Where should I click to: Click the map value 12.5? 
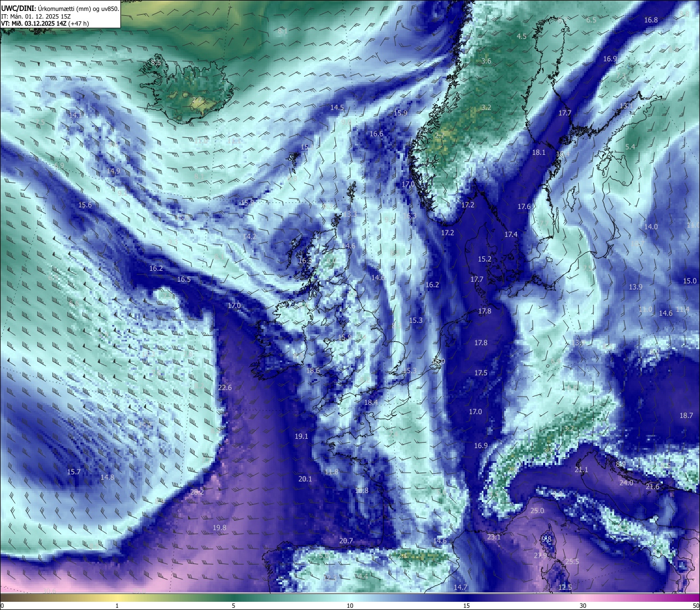pos(565,587)
